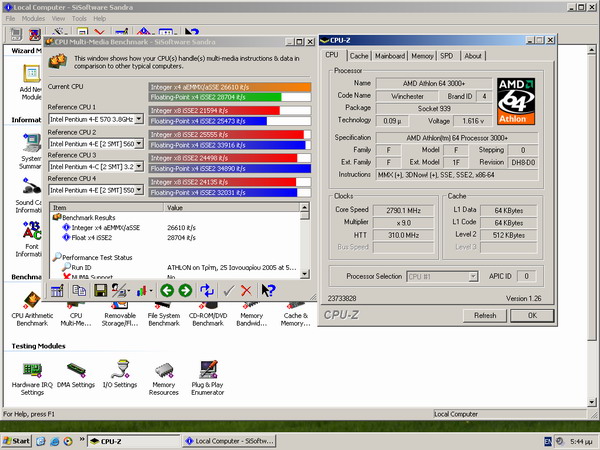Open CD-ROM/DVD Benchmark module
The width and height of the screenshot is (600, 450).
tap(208, 315)
